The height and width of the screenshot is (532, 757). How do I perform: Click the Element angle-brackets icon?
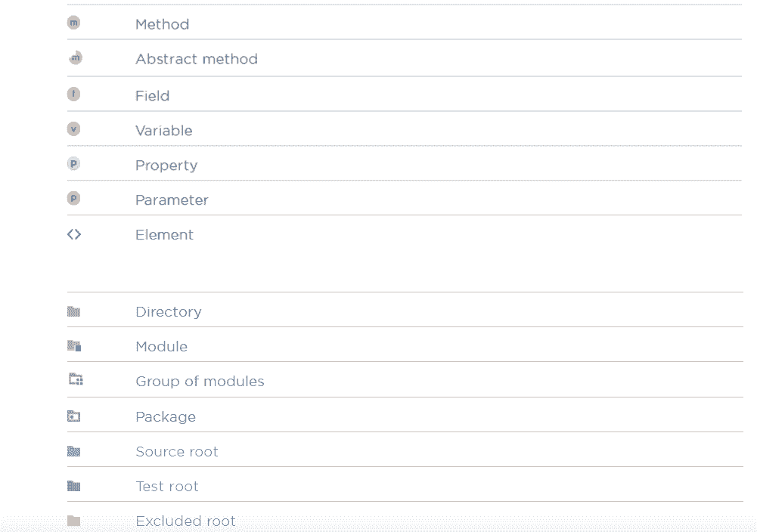coord(73,234)
